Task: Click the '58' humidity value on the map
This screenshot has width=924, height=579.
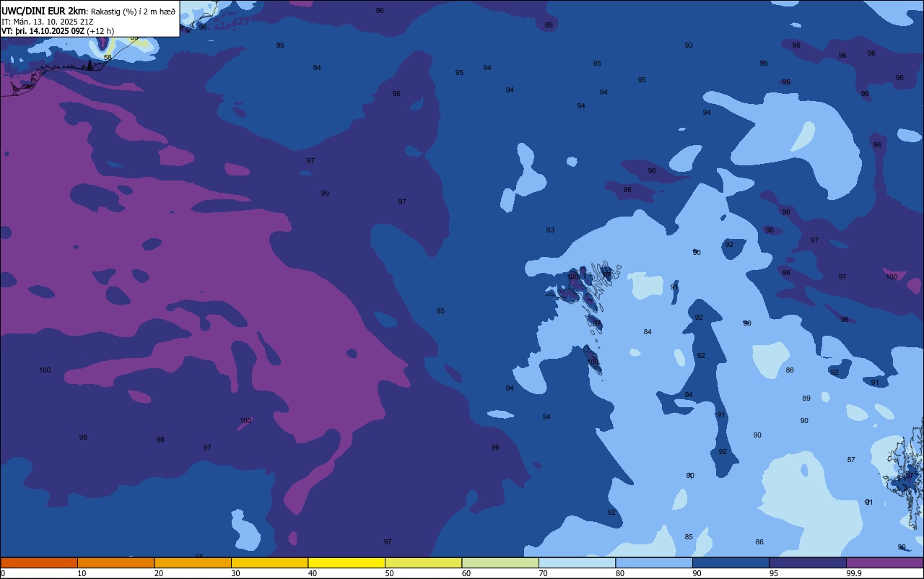Action: coord(108,57)
